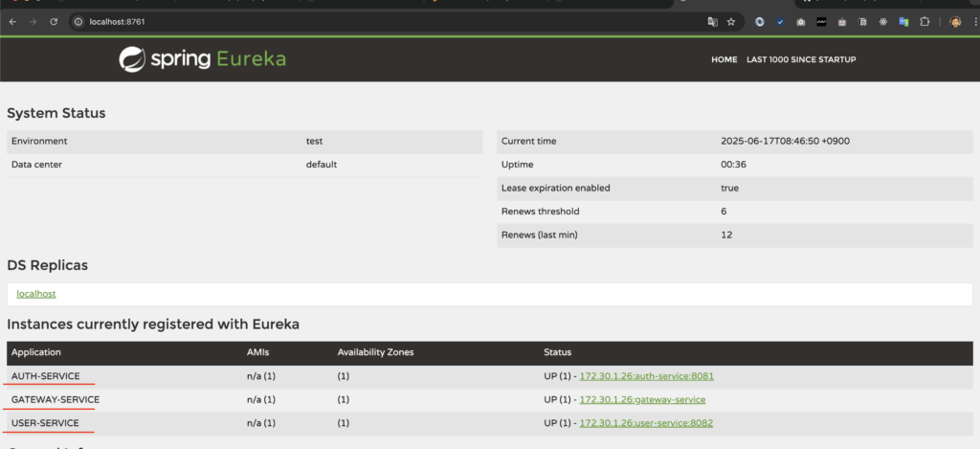Click the Application column header
Screen dimensions: 980x449
coord(36,352)
